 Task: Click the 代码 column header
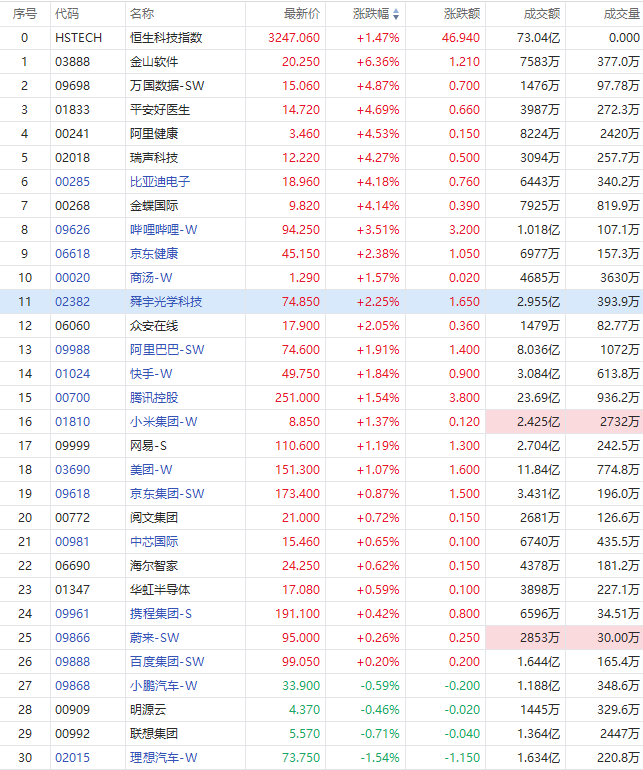tap(67, 14)
